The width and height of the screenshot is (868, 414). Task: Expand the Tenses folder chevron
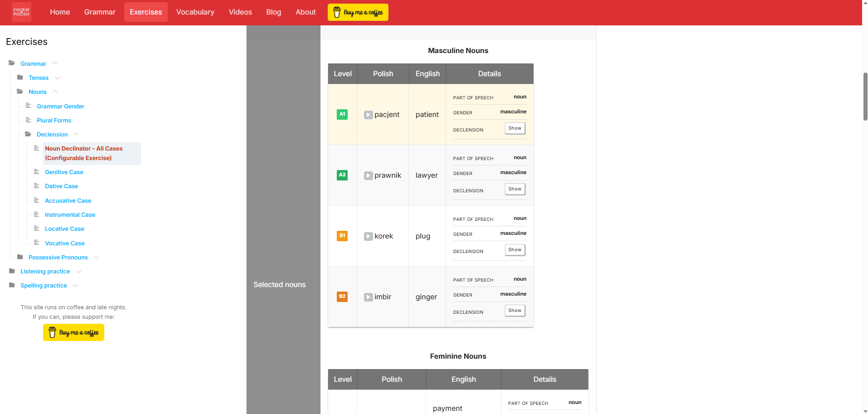58,78
